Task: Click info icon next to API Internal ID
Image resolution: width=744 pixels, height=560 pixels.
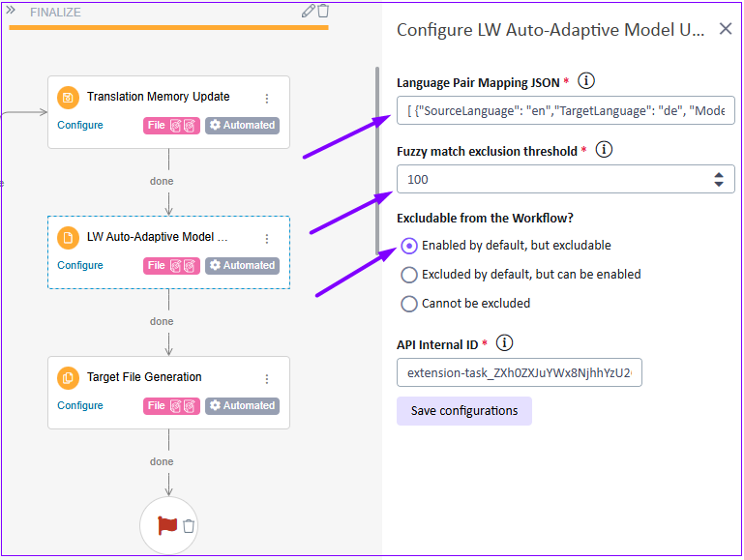Action: click(x=504, y=343)
